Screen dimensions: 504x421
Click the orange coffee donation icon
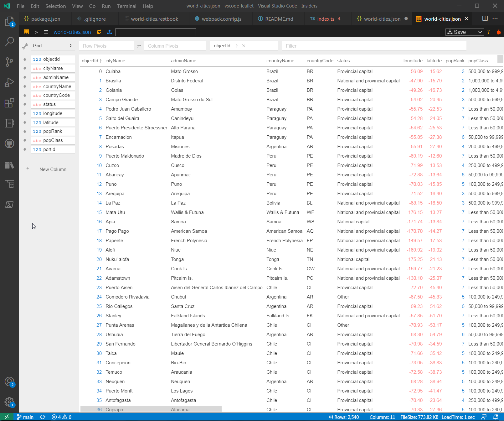click(498, 32)
